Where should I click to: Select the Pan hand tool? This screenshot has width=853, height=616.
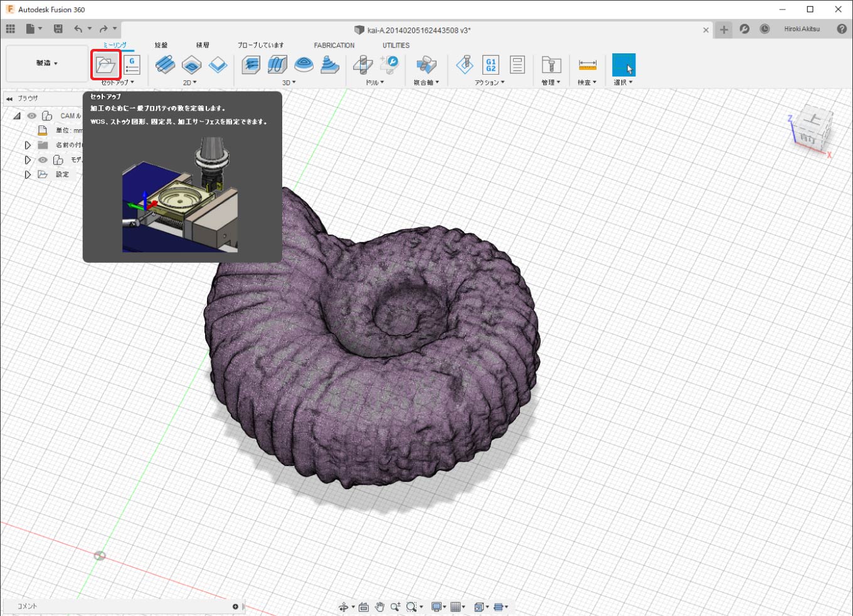379,607
